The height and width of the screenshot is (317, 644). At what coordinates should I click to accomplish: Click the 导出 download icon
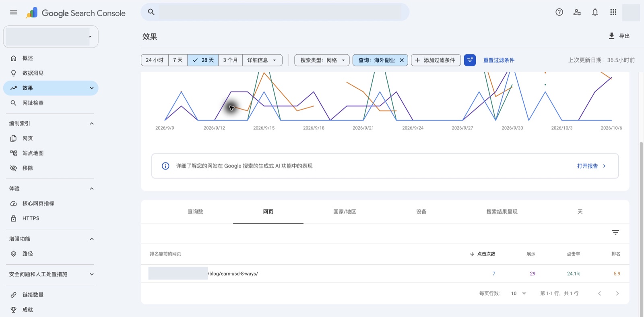[x=611, y=36]
